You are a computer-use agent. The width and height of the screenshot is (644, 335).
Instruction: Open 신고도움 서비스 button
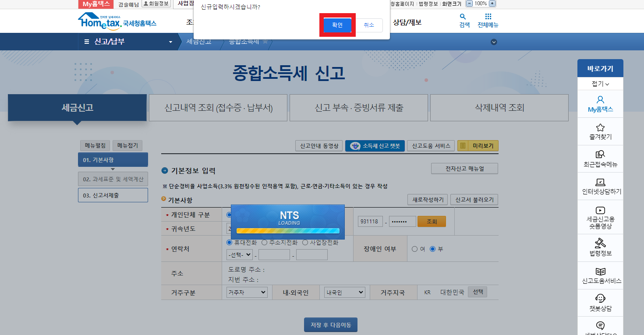pos(431,146)
